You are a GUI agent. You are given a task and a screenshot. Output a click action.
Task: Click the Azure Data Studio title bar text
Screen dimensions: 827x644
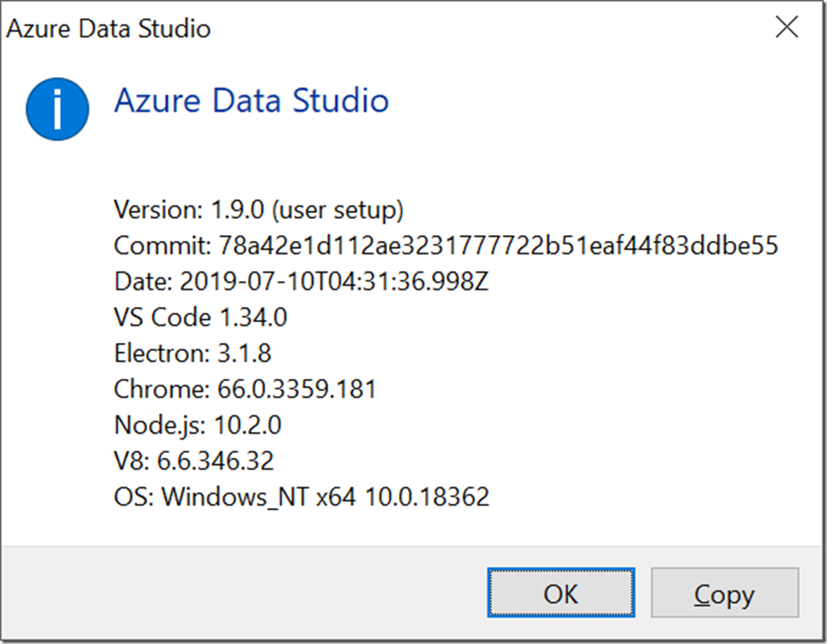coord(108,28)
